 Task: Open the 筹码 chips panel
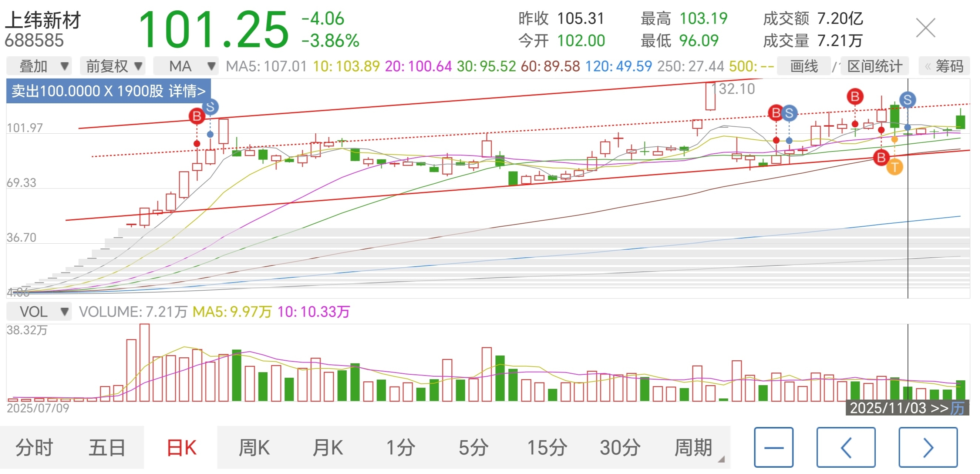click(944, 66)
